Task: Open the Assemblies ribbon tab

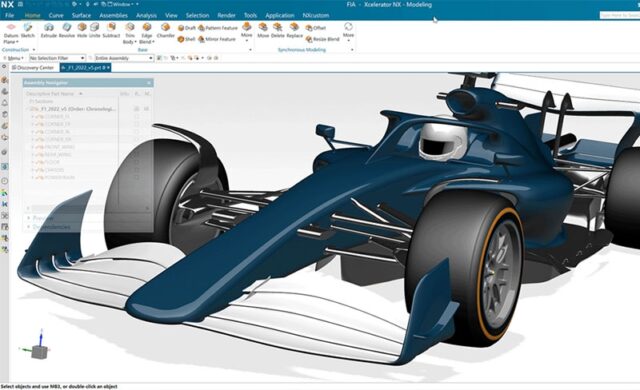Action: (x=113, y=16)
